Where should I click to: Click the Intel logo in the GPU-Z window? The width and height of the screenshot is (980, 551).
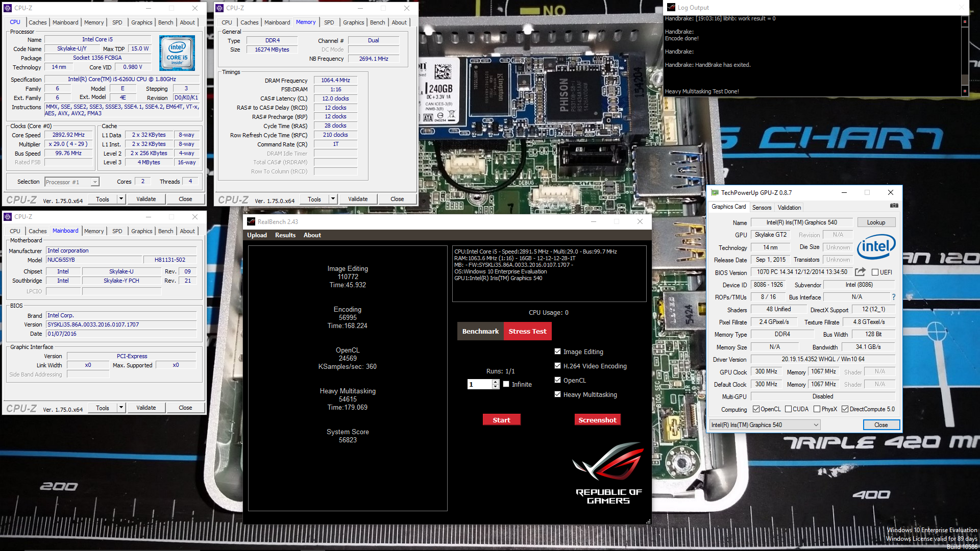coord(876,247)
